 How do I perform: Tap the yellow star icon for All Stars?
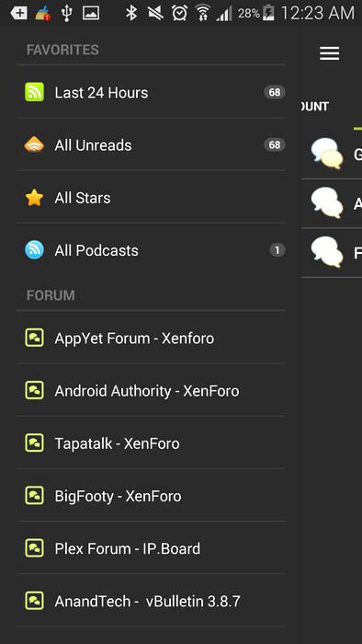(34, 198)
